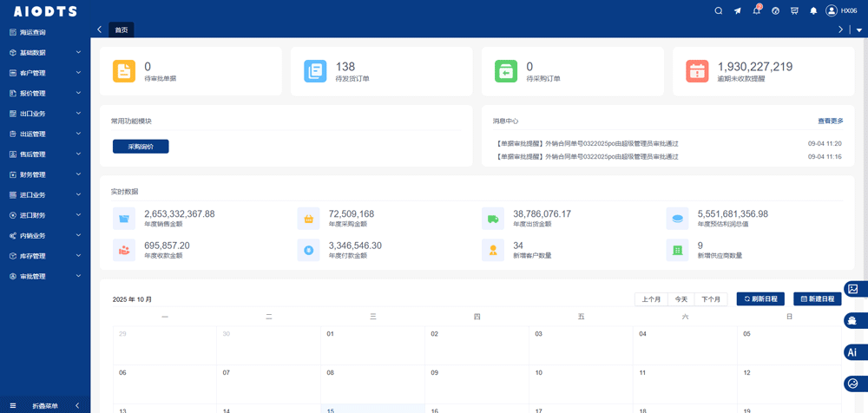Click the orange 待审批单据 document icon
The height and width of the screenshot is (413, 868).
click(124, 71)
